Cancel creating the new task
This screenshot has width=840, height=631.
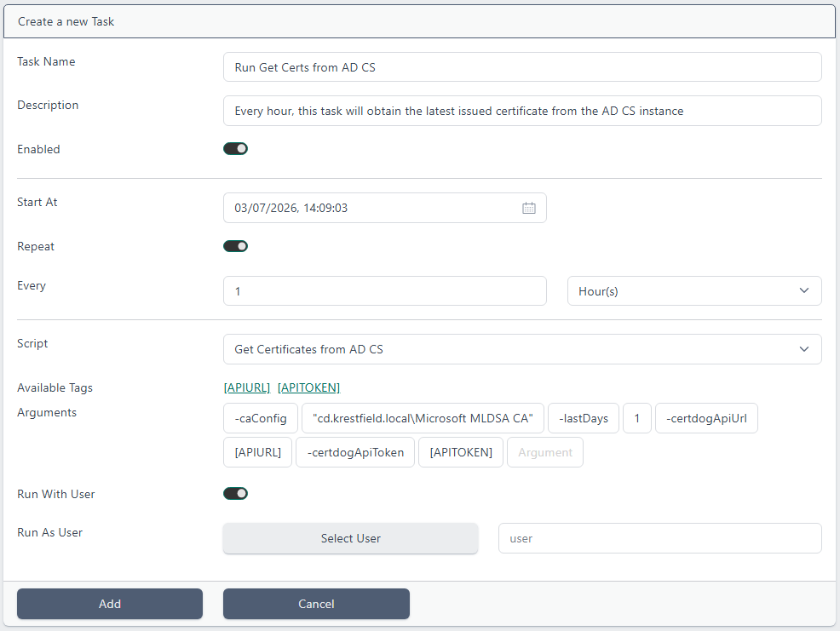pos(316,604)
